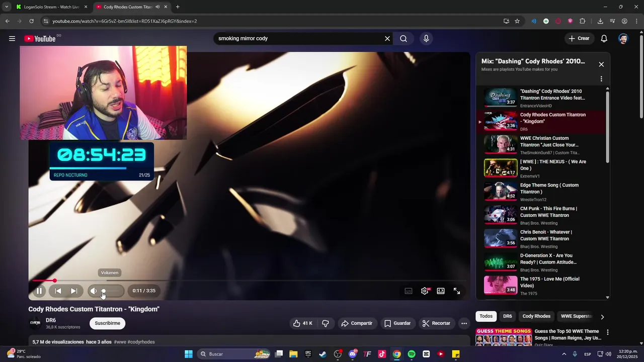Show more filter chips with arrow

602,317
